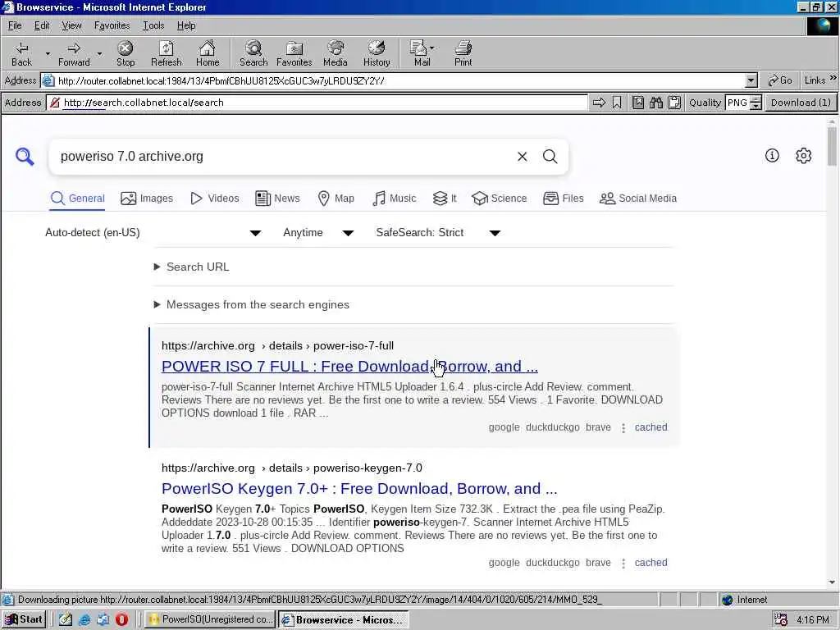Click the Mail toolbar button
Image resolution: width=840 pixels, height=630 pixels.
point(419,53)
